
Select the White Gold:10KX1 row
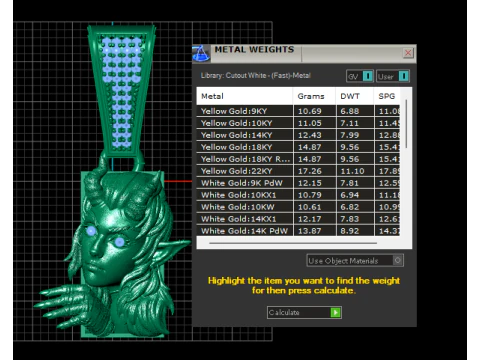pyautogui.click(x=298, y=195)
